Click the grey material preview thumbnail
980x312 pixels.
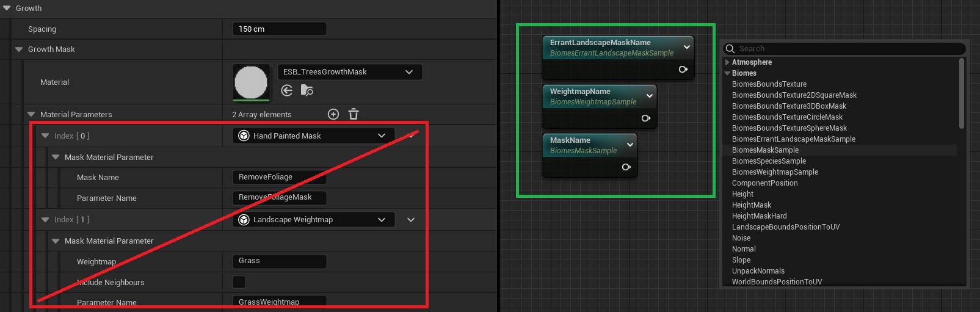tap(251, 82)
